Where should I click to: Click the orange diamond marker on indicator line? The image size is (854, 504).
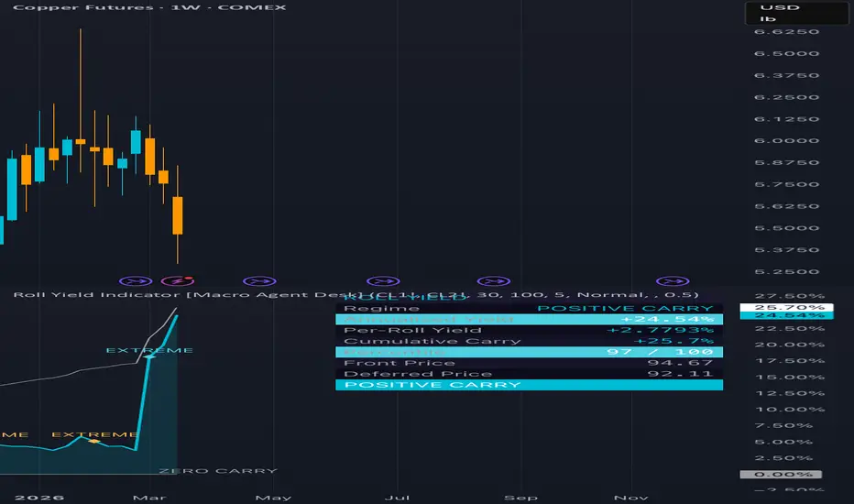[94, 441]
